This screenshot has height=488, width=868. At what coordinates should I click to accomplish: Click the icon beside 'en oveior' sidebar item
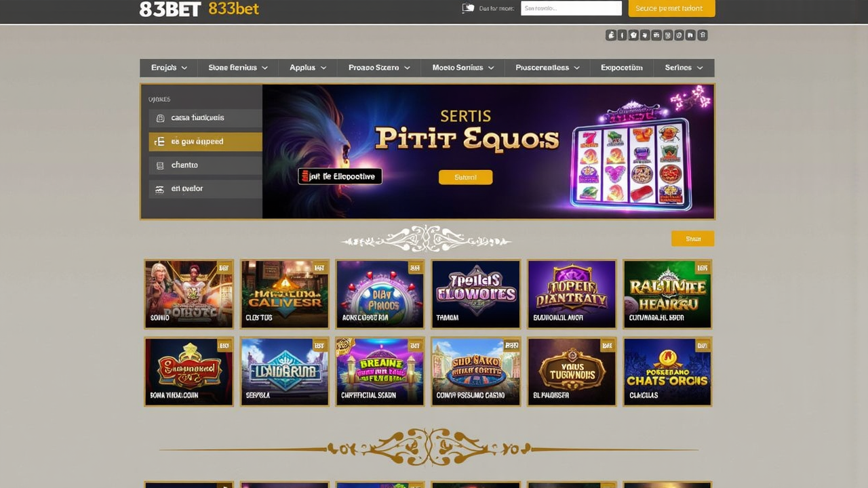(x=160, y=189)
